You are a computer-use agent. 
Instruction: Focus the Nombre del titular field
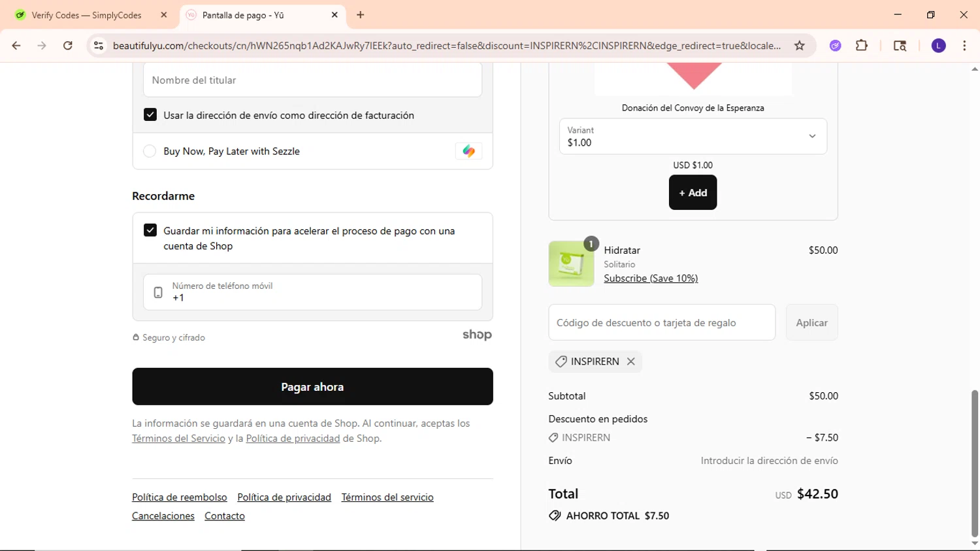(312, 80)
